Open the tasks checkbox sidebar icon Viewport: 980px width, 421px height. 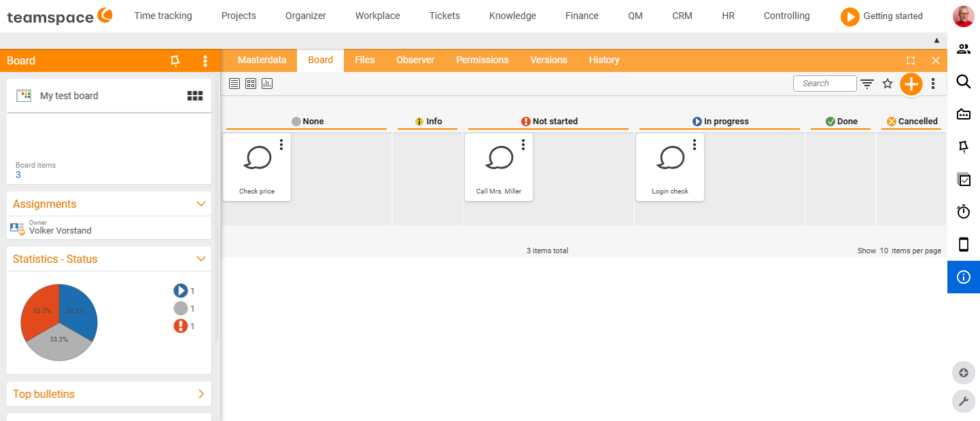(964, 179)
